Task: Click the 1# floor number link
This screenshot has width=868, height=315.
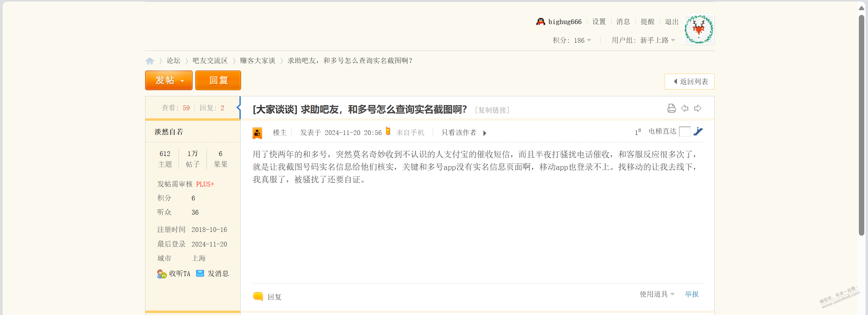Action: (x=638, y=132)
